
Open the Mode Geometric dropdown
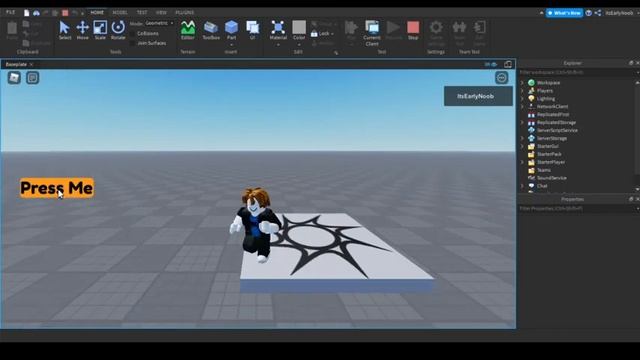coord(159,23)
